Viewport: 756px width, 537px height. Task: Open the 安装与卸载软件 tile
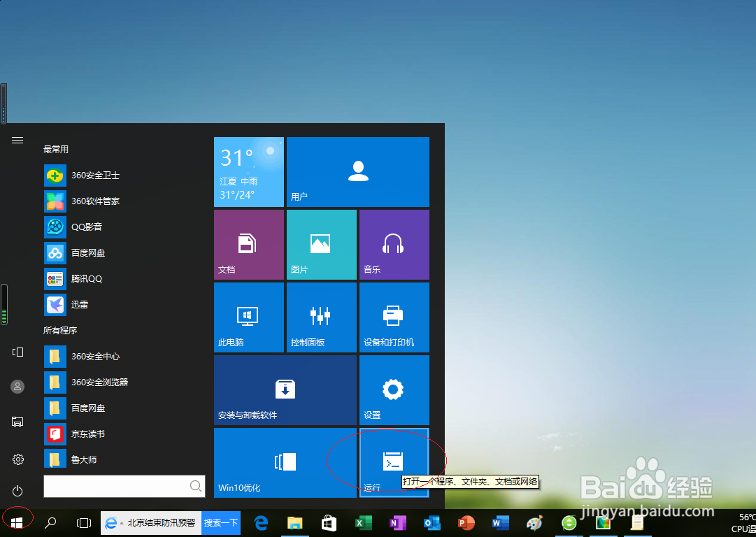pyautogui.click(x=285, y=390)
